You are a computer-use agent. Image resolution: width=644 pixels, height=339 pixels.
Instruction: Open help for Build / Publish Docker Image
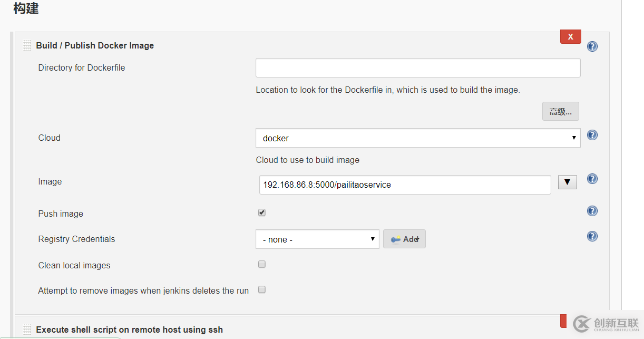[x=592, y=46]
